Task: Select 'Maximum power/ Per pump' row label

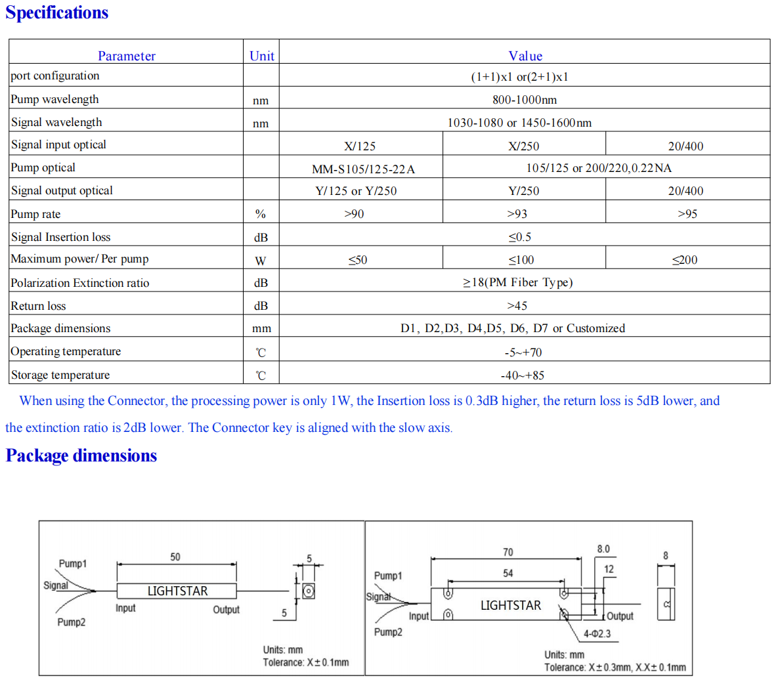Action: [x=79, y=259]
